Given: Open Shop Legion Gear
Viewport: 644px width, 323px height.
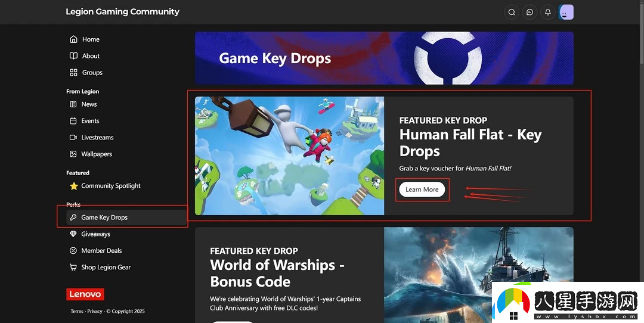Looking at the screenshot, I should pyautogui.click(x=100, y=267).
